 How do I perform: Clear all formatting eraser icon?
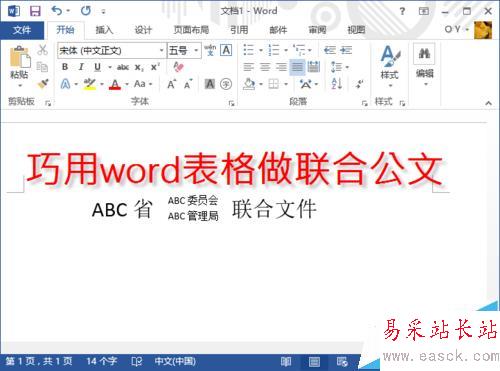coord(178,67)
